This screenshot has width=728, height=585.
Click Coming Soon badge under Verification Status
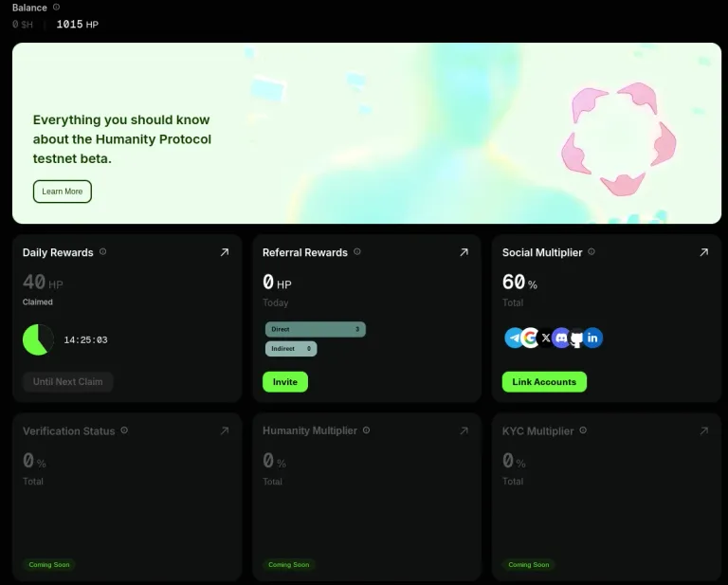pos(49,564)
